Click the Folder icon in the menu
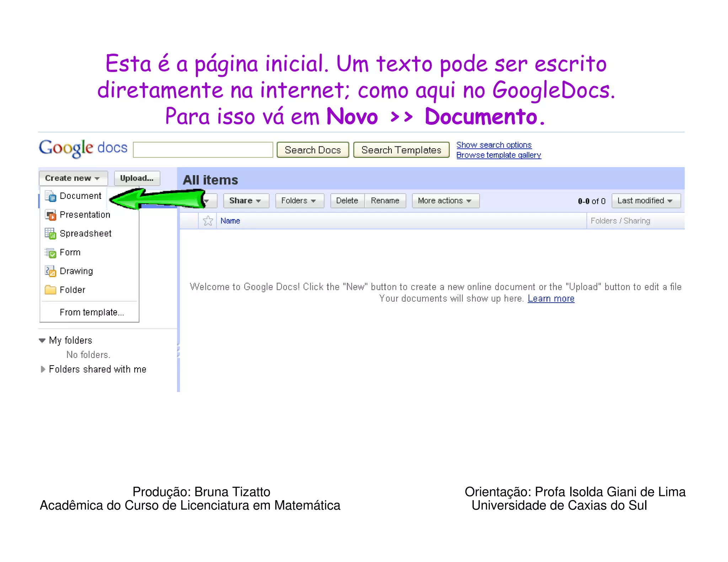The image size is (728, 562). 50,290
